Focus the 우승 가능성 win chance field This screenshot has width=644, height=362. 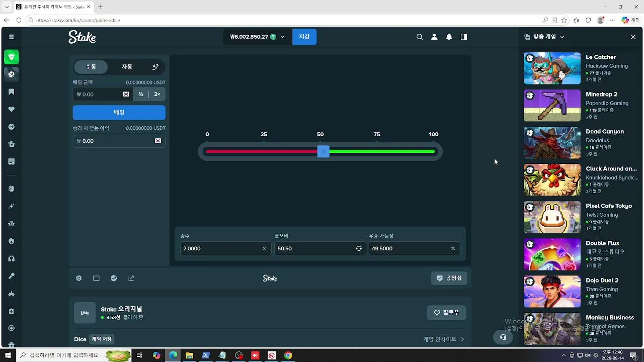click(x=414, y=248)
